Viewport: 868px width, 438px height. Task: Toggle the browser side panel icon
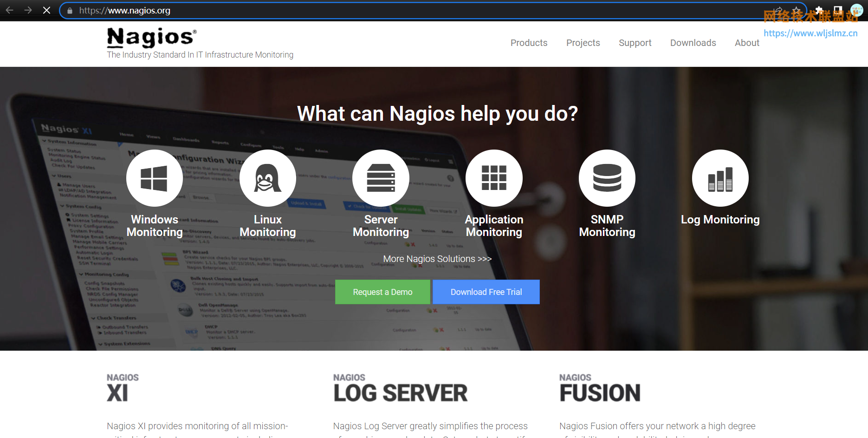838,10
